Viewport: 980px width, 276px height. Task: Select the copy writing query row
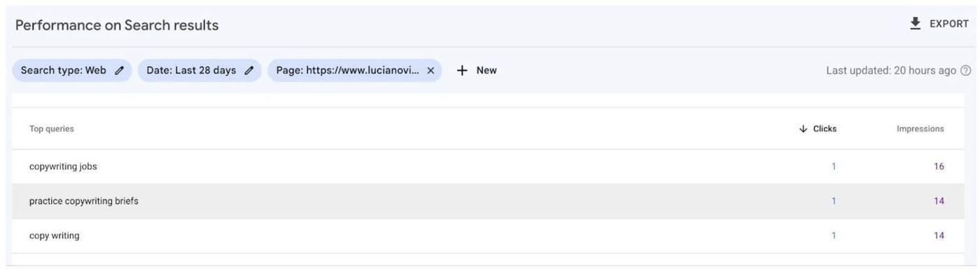click(x=488, y=235)
